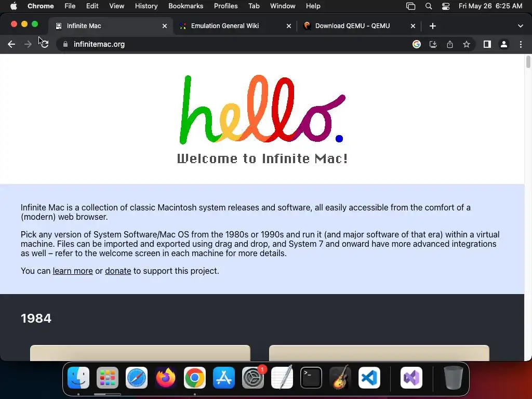Viewport: 532px width, 399px height.
Task: Open TextEdit from the Dock
Action: (282, 378)
